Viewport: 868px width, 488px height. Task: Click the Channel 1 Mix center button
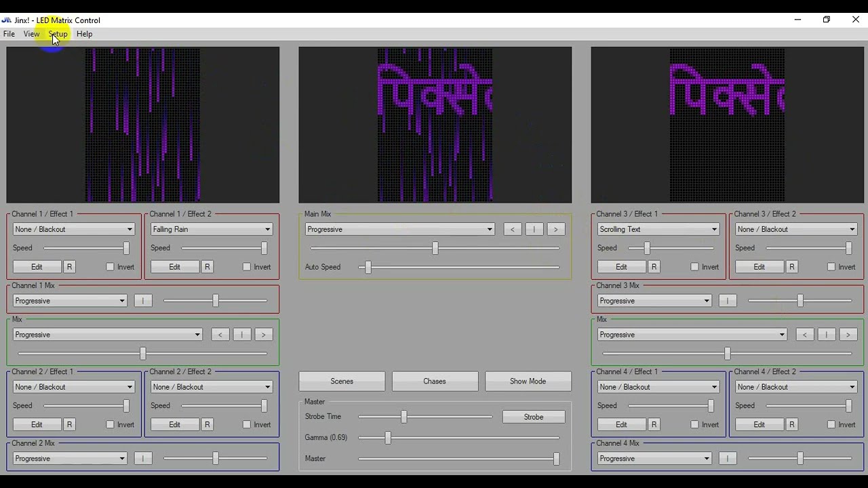coord(143,301)
